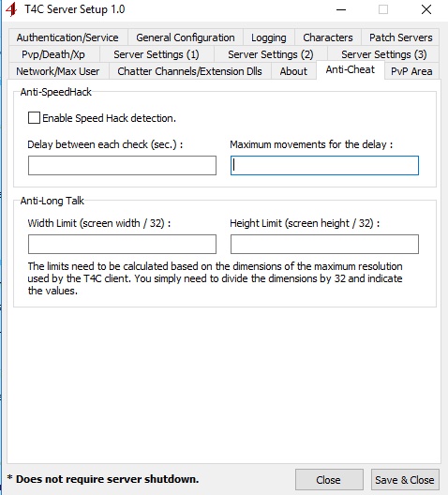Click the limits calculation help text

pyautogui.click(x=216, y=278)
